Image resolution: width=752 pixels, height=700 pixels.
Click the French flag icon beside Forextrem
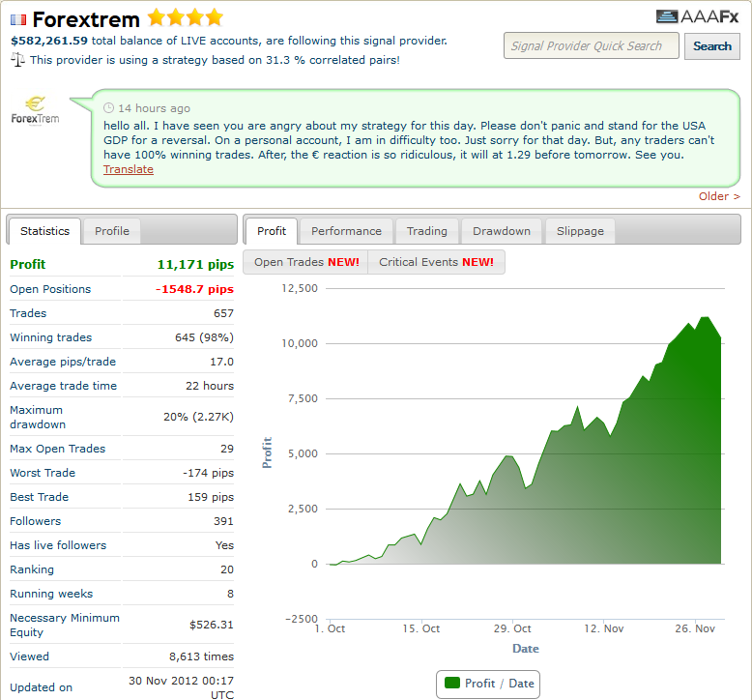point(18,19)
